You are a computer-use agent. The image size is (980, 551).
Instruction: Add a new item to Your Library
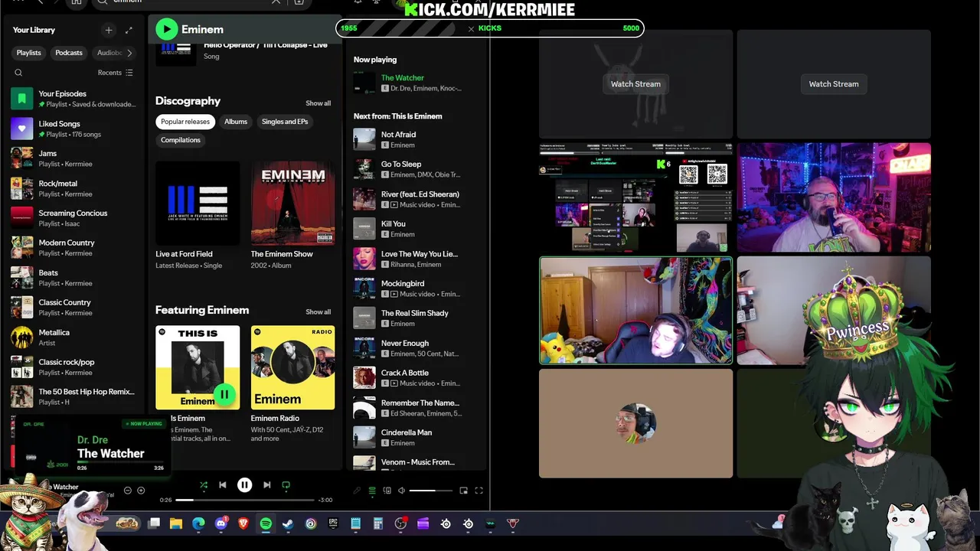point(109,30)
